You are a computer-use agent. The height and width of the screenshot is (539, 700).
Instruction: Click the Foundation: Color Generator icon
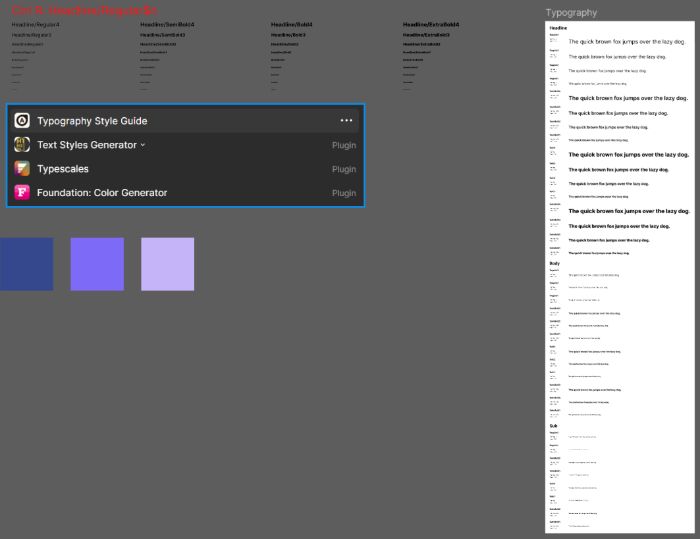pos(22,192)
